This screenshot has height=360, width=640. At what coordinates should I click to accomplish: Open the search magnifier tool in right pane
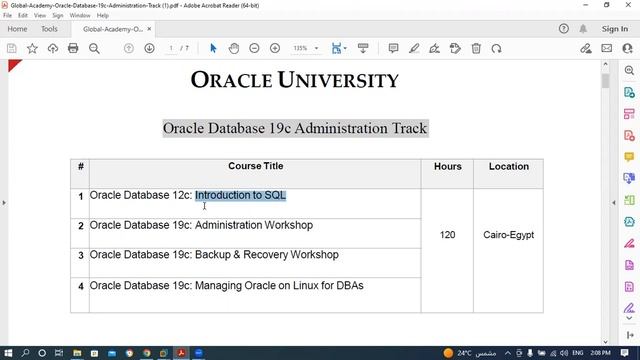[x=629, y=70]
